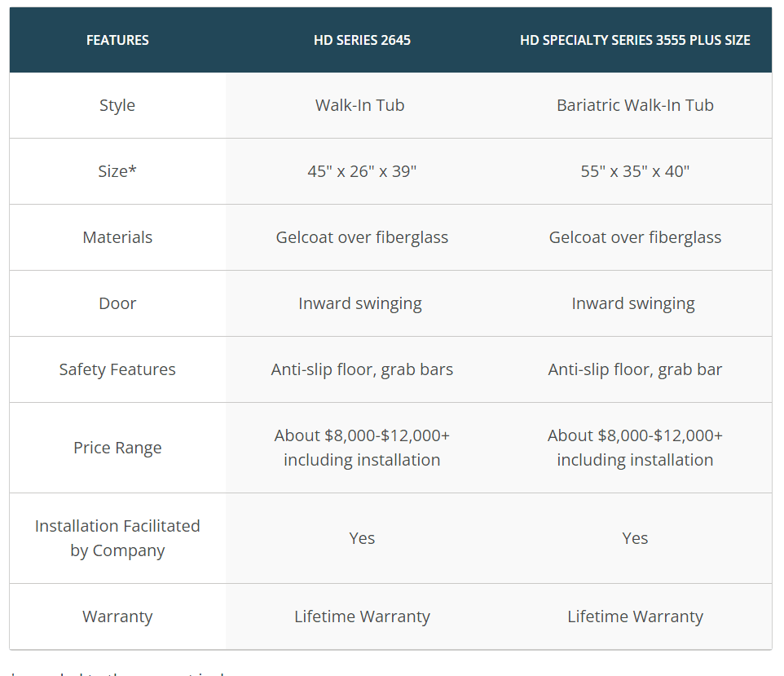The width and height of the screenshot is (784, 676).
Task: Select the Door row label
Action: (x=117, y=303)
